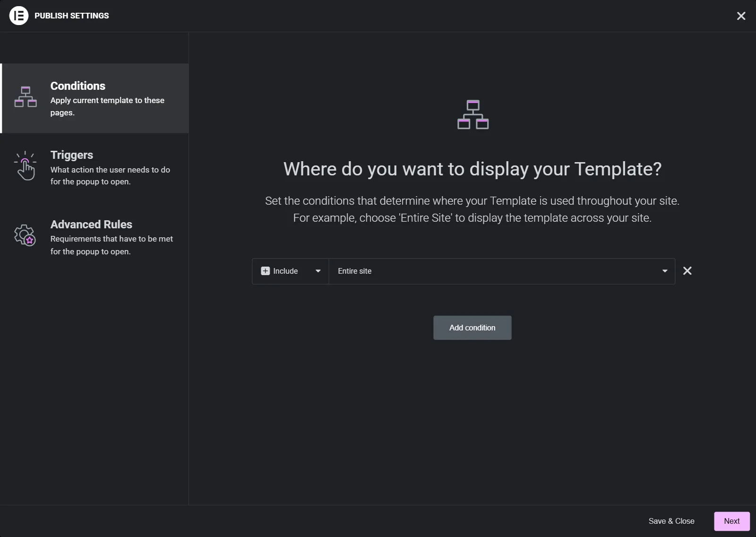Image resolution: width=756 pixels, height=537 pixels.
Task: Open the Entire site dropdown
Action: pos(502,271)
